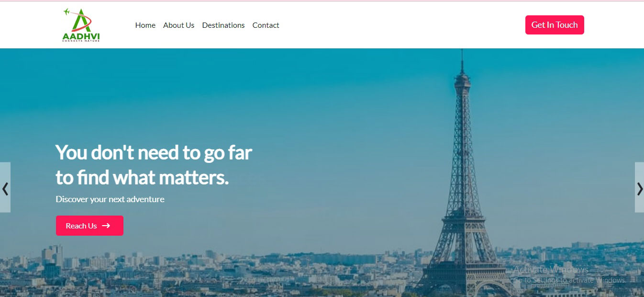
Task: Go to the About Us page
Action: click(x=178, y=25)
